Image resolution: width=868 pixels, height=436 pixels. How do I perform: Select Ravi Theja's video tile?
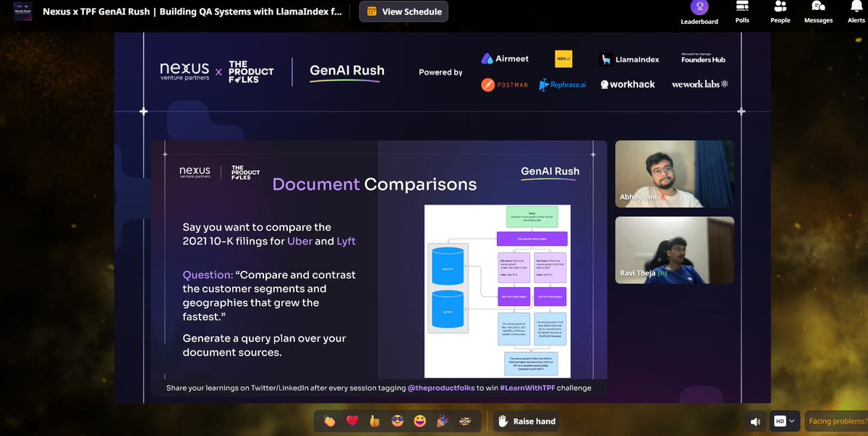coord(674,250)
